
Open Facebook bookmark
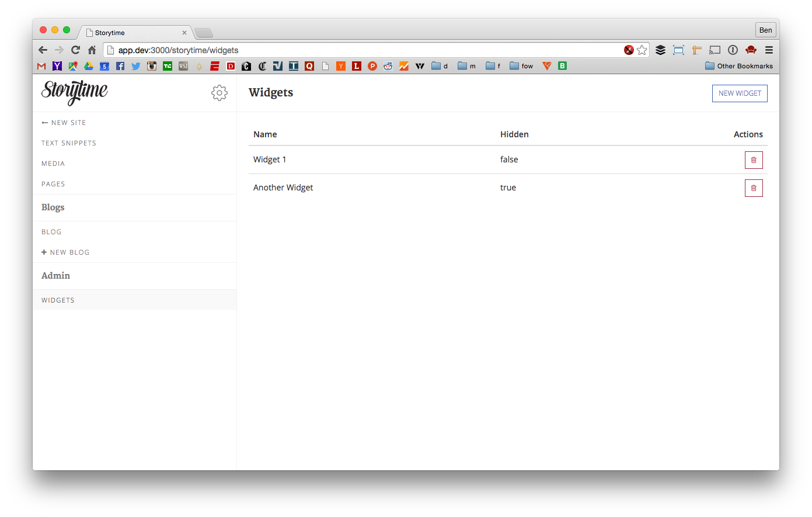point(120,66)
